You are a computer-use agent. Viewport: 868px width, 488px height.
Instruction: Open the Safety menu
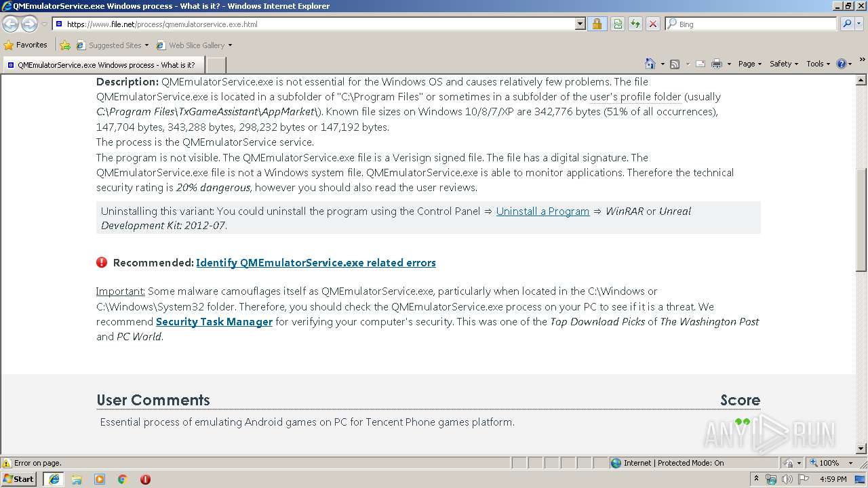click(x=783, y=64)
